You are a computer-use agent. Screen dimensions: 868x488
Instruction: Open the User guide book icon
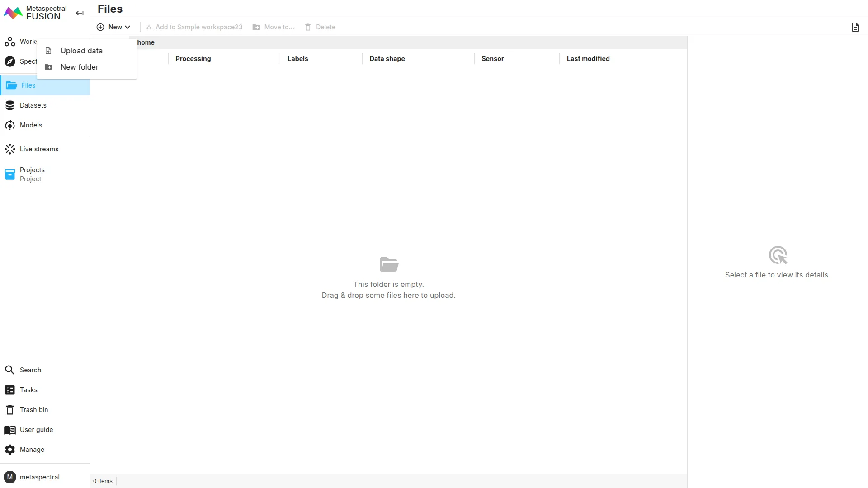pos(10,430)
